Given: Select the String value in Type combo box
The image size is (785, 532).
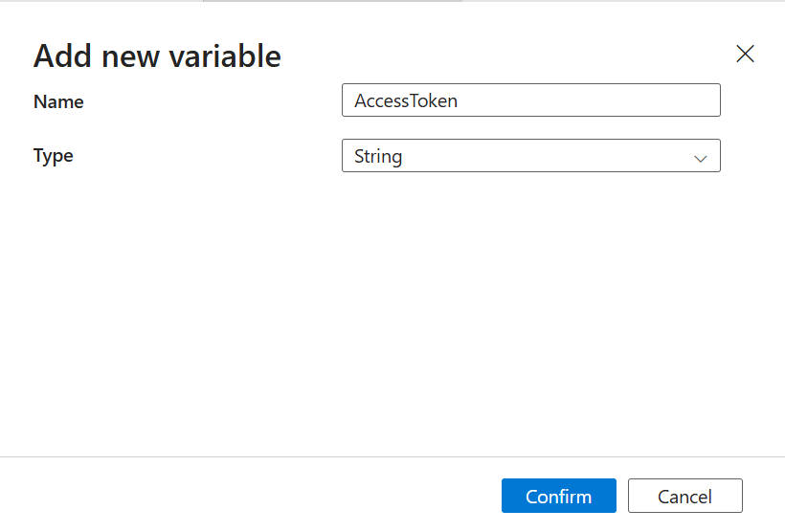Looking at the screenshot, I should click(x=378, y=156).
